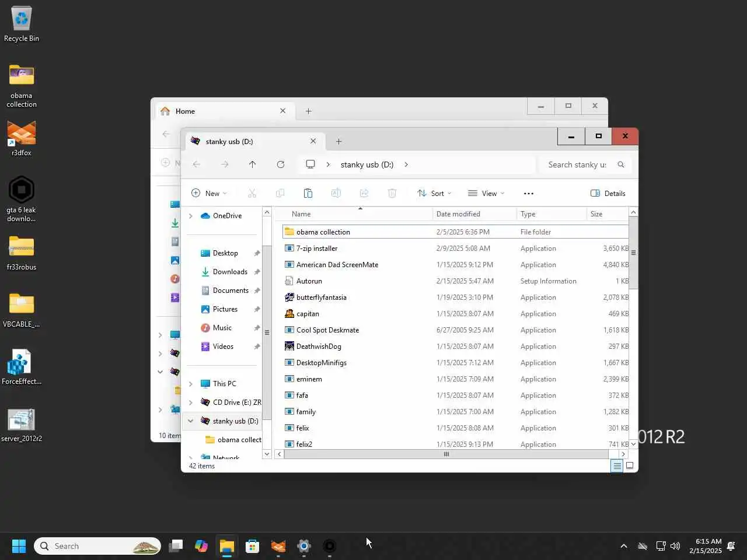Open the New dropdown menu
This screenshot has height=560, width=747.
coord(209,193)
